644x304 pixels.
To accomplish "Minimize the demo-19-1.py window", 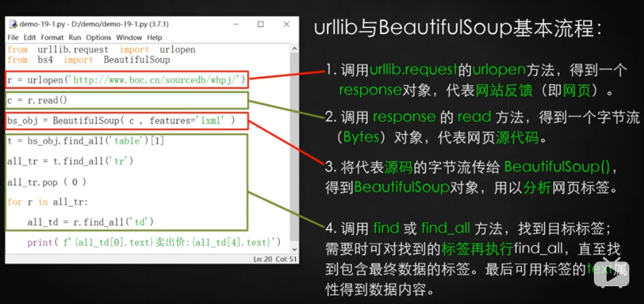I will point(235,24).
